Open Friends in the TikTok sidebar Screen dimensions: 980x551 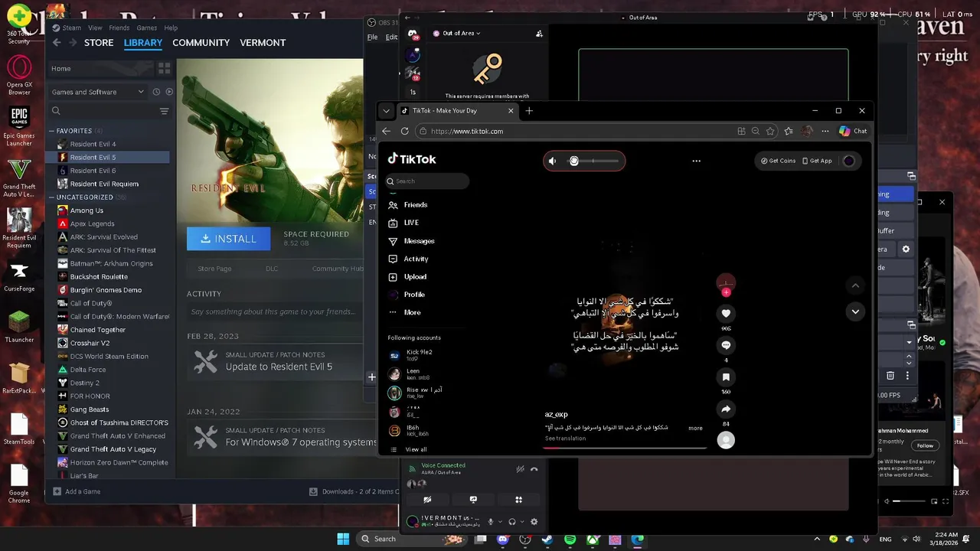(408, 205)
